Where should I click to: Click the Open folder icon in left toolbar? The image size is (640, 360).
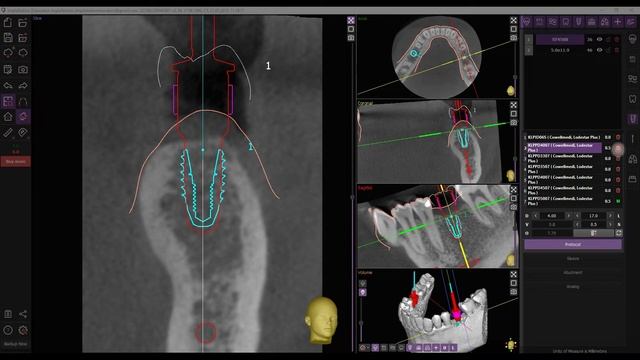(23, 22)
